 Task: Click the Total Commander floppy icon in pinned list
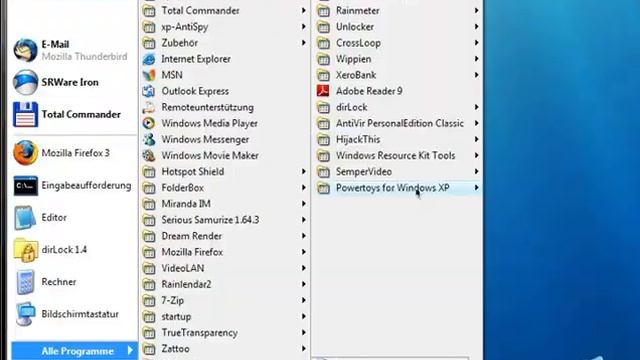25,114
